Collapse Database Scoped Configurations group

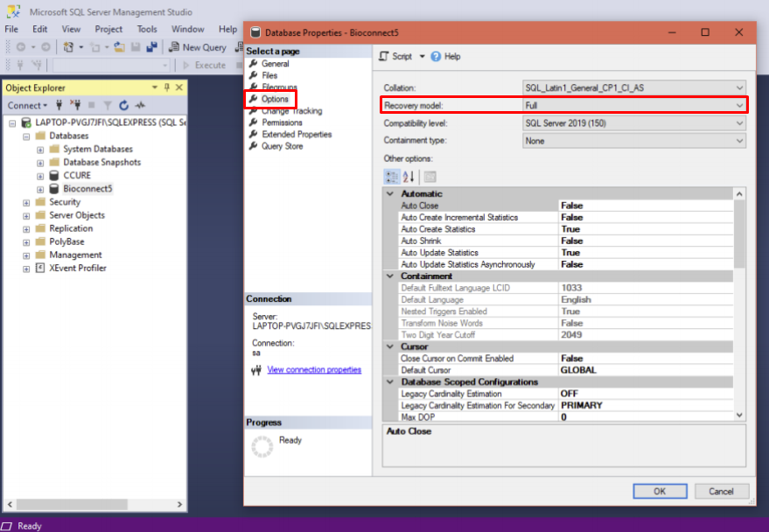[390, 382]
